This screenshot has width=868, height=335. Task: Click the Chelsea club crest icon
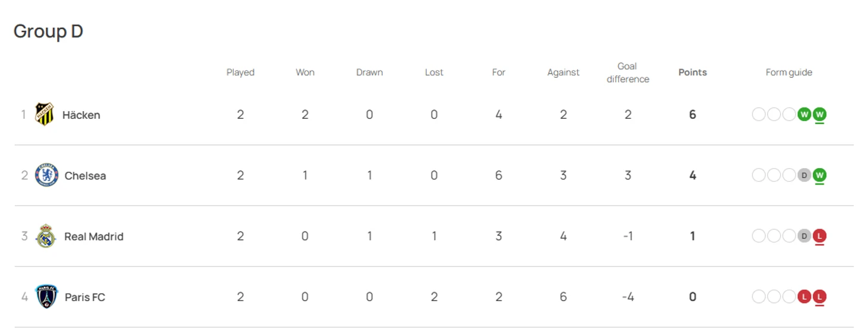pyautogui.click(x=46, y=175)
